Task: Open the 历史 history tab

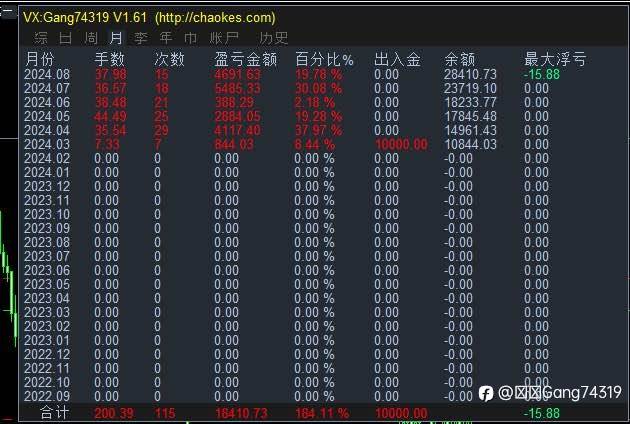Action: coord(274,38)
